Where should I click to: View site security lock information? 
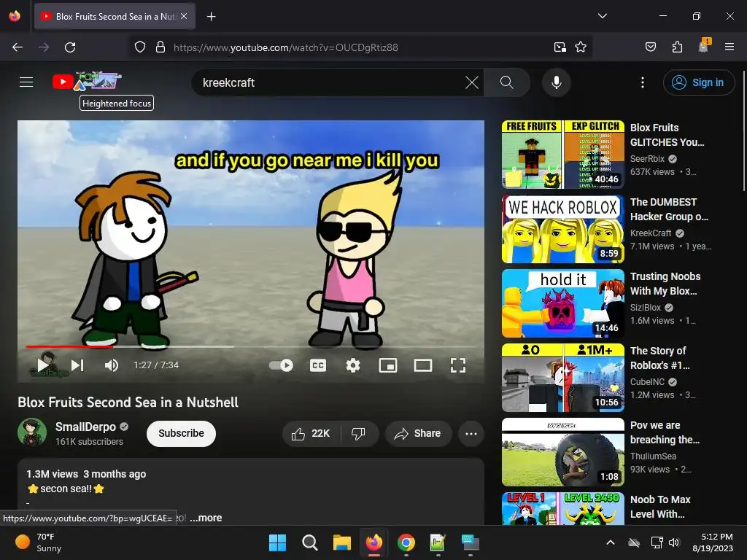click(160, 47)
